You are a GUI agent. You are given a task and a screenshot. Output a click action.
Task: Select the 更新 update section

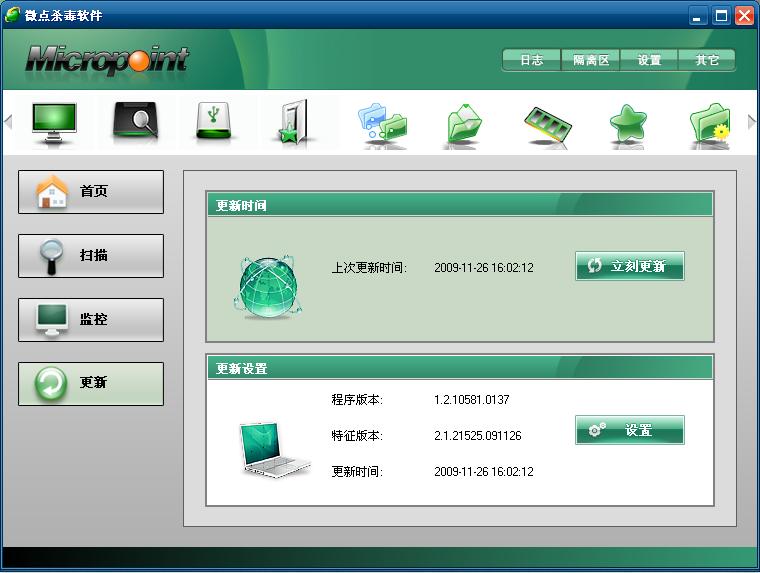point(91,383)
